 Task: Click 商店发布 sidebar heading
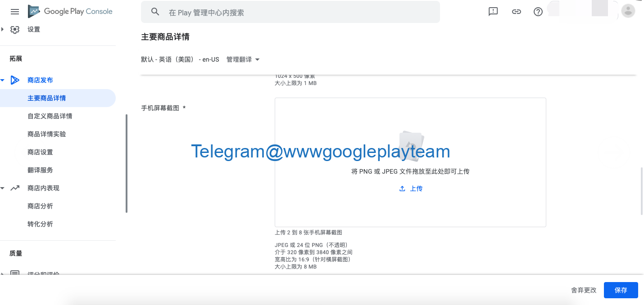pos(40,80)
